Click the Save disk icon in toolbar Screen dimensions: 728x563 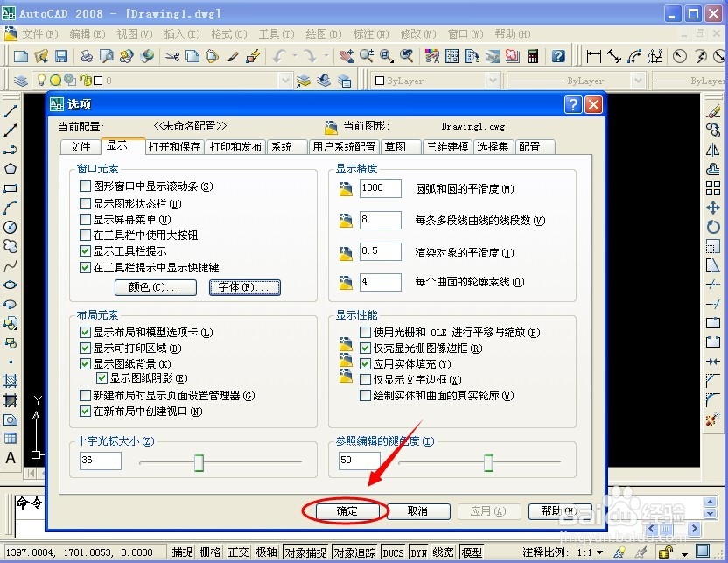[61, 56]
